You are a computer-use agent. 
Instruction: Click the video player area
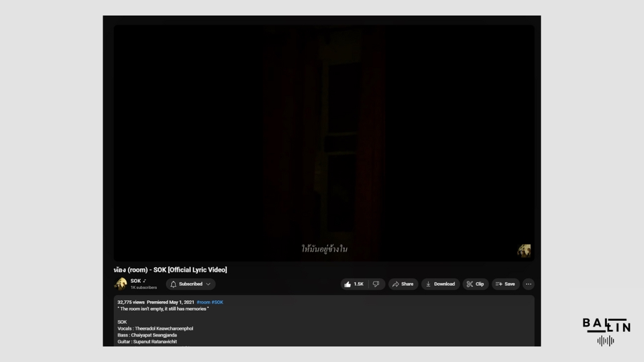pyautogui.click(x=324, y=143)
